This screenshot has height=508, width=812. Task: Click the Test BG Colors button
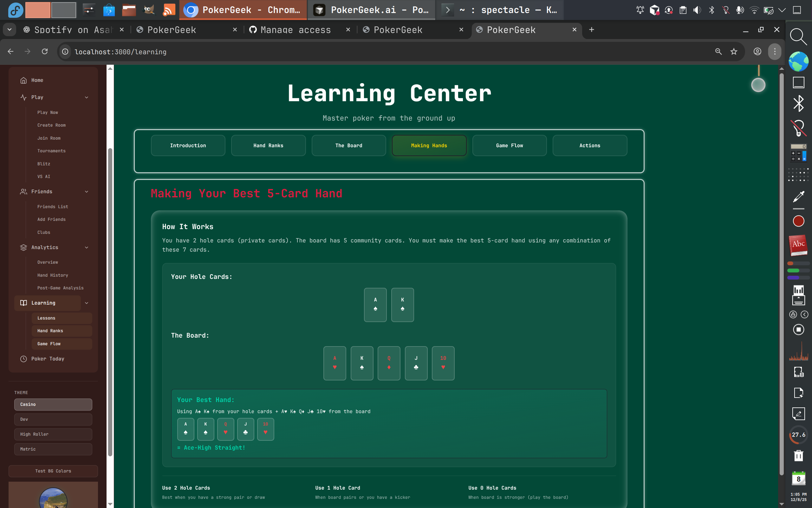pyautogui.click(x=53, y=471)
